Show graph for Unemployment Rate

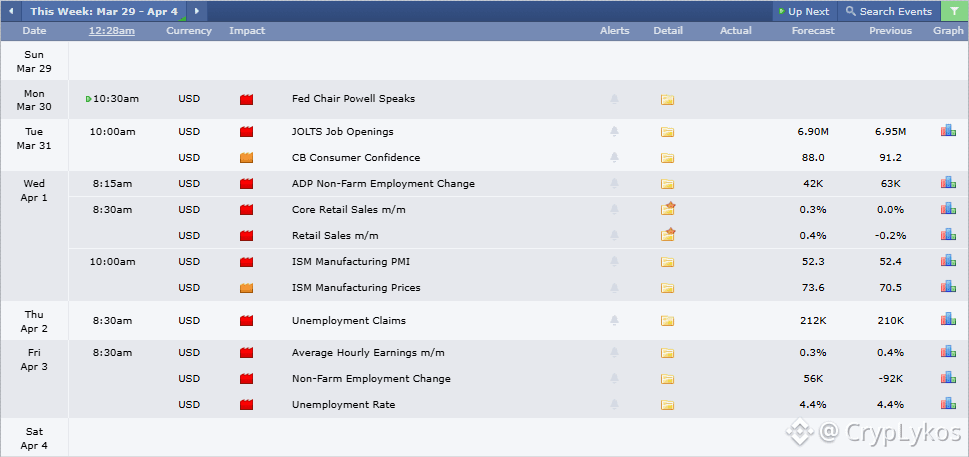[949, 403]
